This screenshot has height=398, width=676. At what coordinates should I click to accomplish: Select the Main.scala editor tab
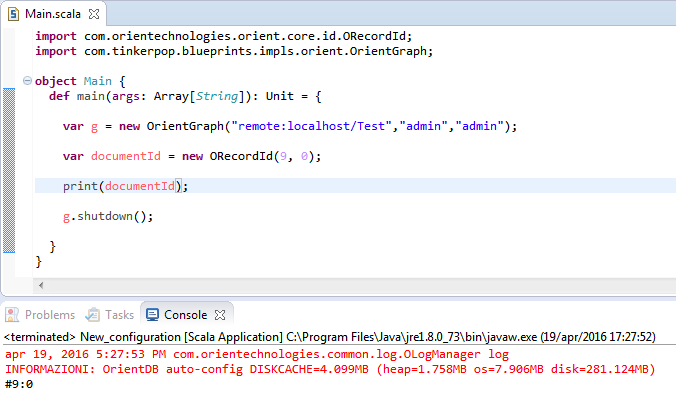click(53, 14)
